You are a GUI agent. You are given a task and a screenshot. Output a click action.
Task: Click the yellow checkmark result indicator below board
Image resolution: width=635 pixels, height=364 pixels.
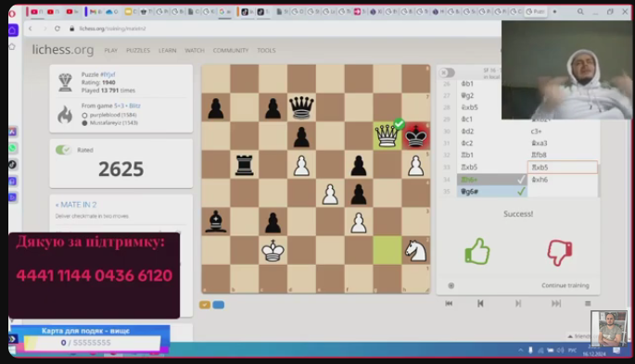(205, 305)
